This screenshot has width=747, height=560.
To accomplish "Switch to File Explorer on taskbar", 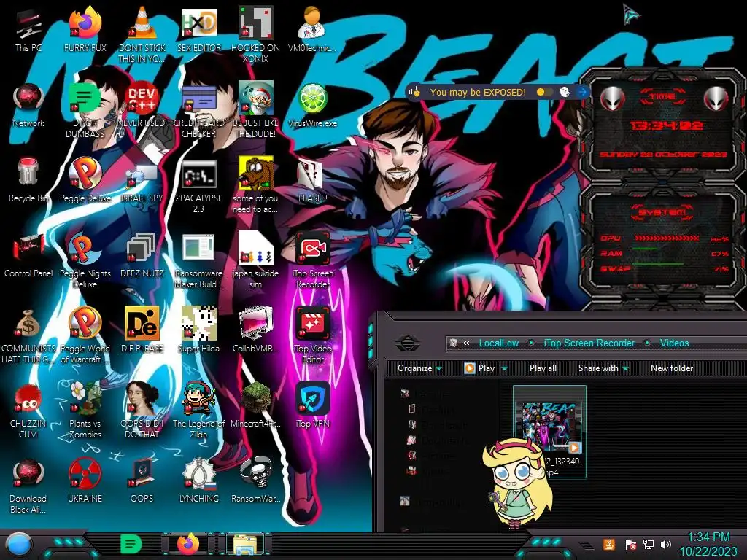I will [245, 544].
